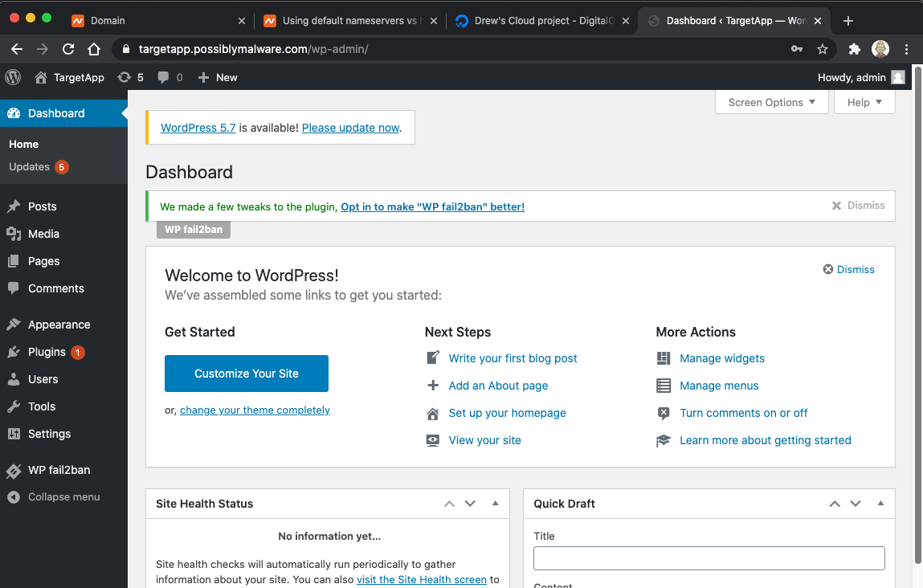Click the write blog post pencil icon
This screenshot has width=923, height=588.
point(433,358)
